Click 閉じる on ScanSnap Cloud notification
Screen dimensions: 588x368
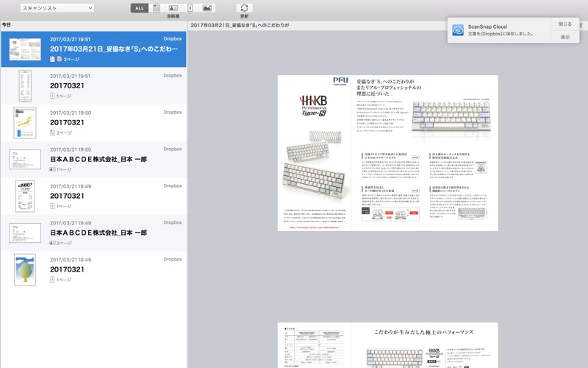tap(564, 24)
